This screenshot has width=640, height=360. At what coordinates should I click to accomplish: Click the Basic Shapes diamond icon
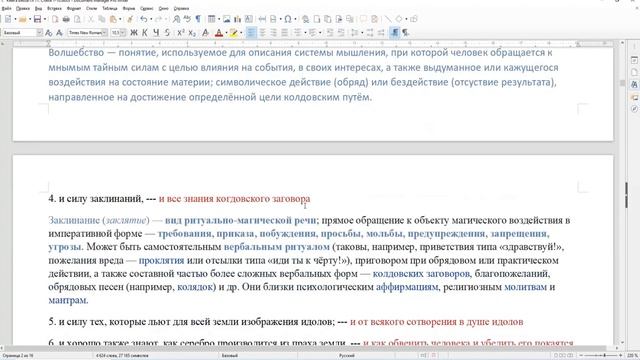click(x=399, y=19)
